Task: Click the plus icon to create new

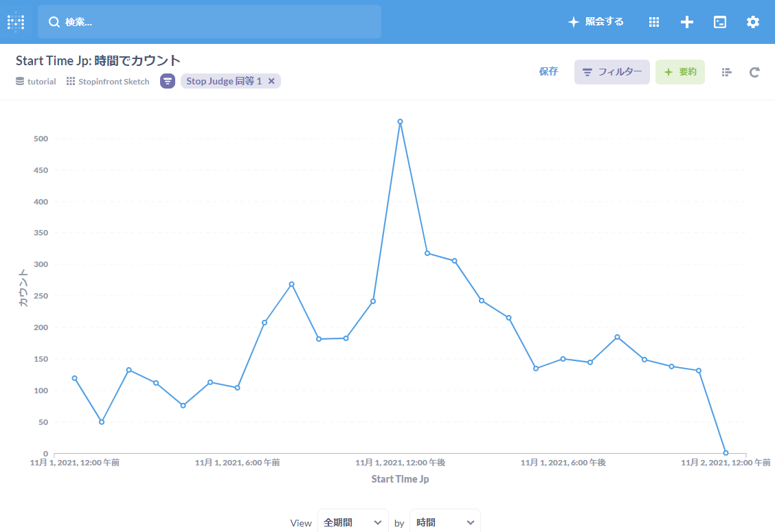Action: pyautogui.click(x=687, y=22)
